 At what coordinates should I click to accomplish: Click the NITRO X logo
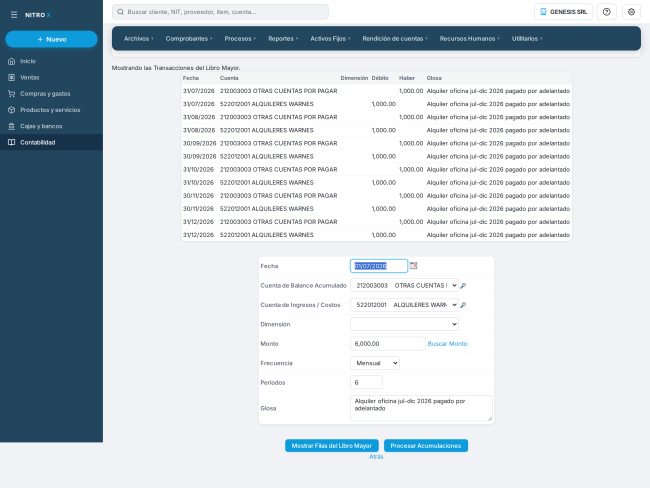click(38, 15)
